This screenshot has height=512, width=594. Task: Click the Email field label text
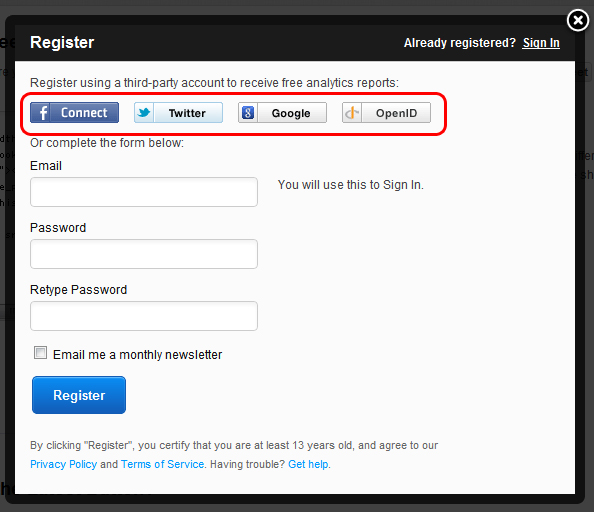point(46,166)
